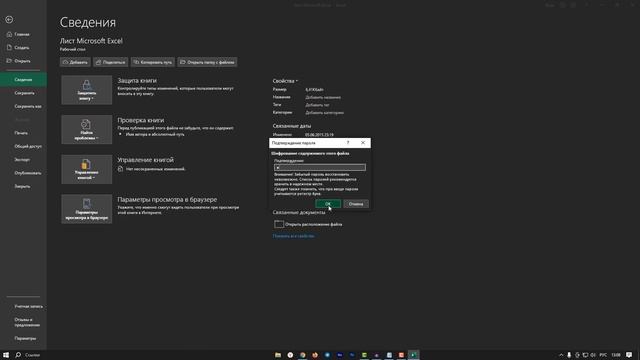640x360 pixels.
Task: Click the Excel taskbar icon
Action: 413,355
